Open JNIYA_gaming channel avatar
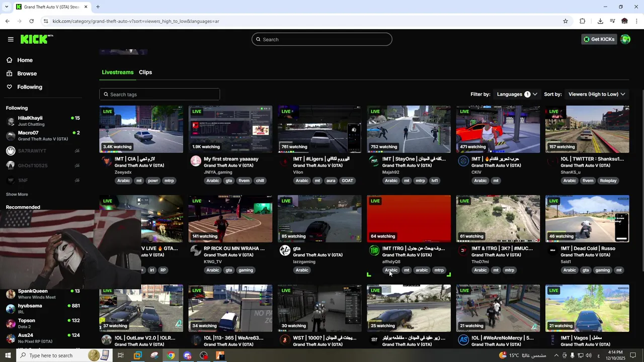The width and height of the screenshot is (644, 362). [196, 161]
